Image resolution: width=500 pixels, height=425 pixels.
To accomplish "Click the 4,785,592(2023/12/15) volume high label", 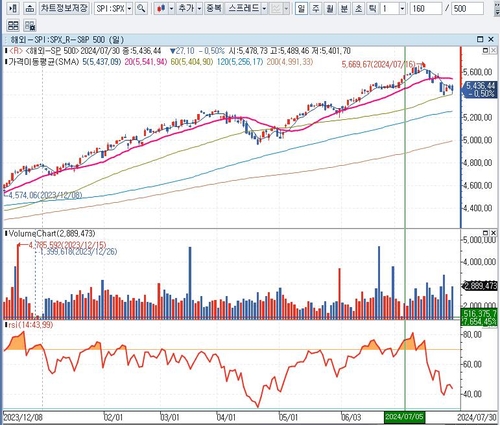I will pyautogui.click(x=68, y=245).
